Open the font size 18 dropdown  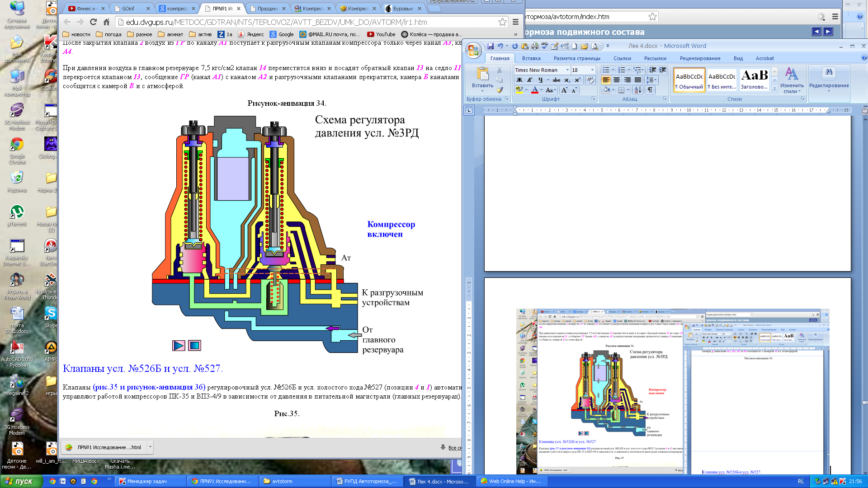tap(592, 70)
